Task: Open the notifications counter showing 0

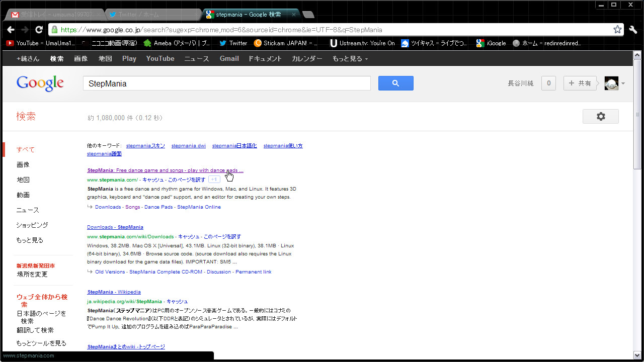Action: [x=548, y=83]
